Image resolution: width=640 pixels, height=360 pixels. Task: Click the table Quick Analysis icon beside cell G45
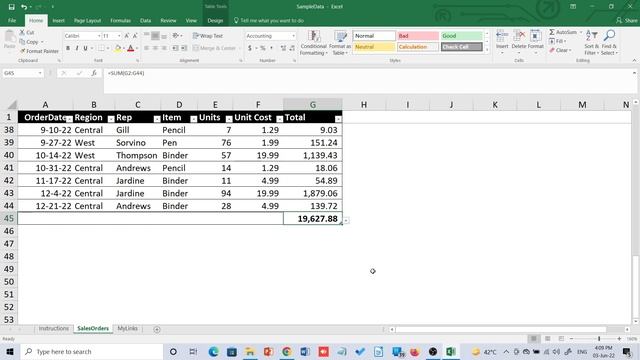346,220
